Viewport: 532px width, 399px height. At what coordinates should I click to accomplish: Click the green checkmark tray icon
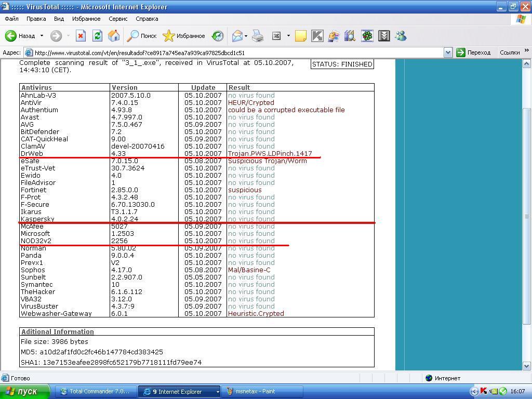(x=503, y=391)
